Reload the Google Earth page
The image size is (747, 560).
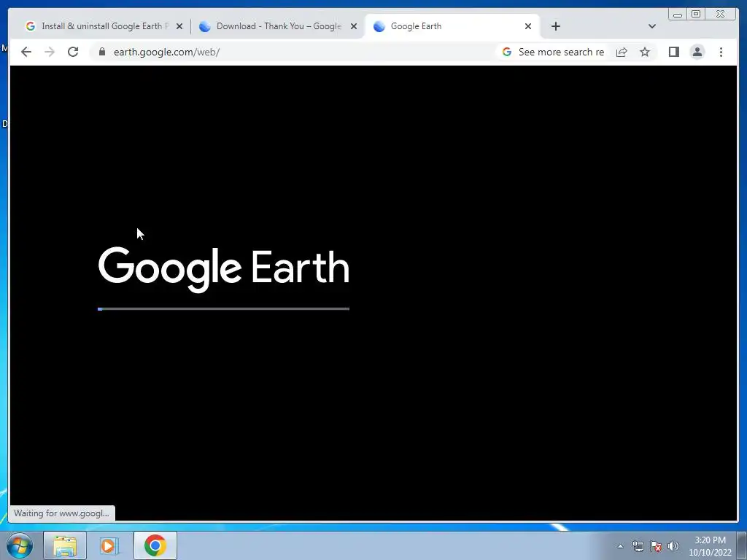click(x=73, y=52)
